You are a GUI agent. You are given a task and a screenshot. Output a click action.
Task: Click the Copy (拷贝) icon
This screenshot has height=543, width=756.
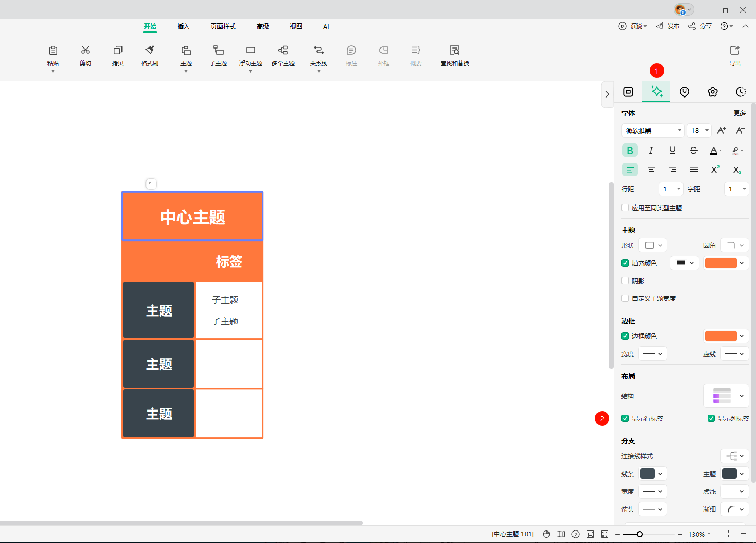coord(118,51)
